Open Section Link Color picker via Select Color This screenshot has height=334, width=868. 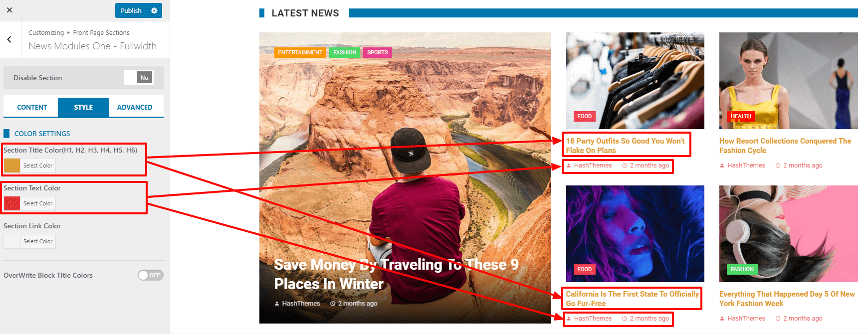pyautogui.click(x=38, y=241)
